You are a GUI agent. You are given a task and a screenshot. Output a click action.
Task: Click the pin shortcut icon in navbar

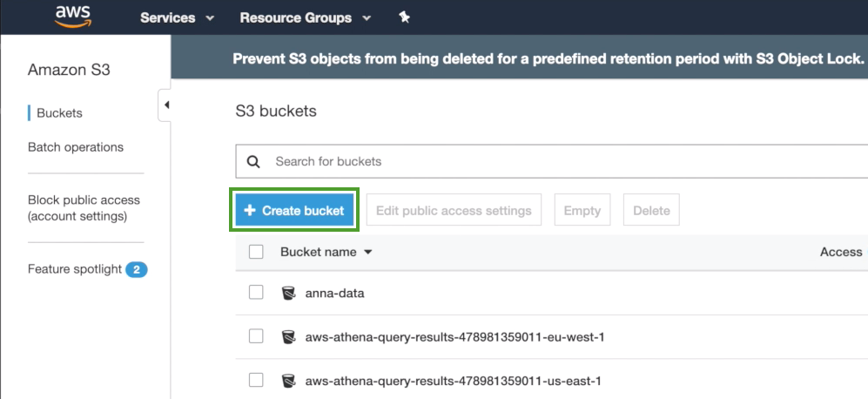403,17
